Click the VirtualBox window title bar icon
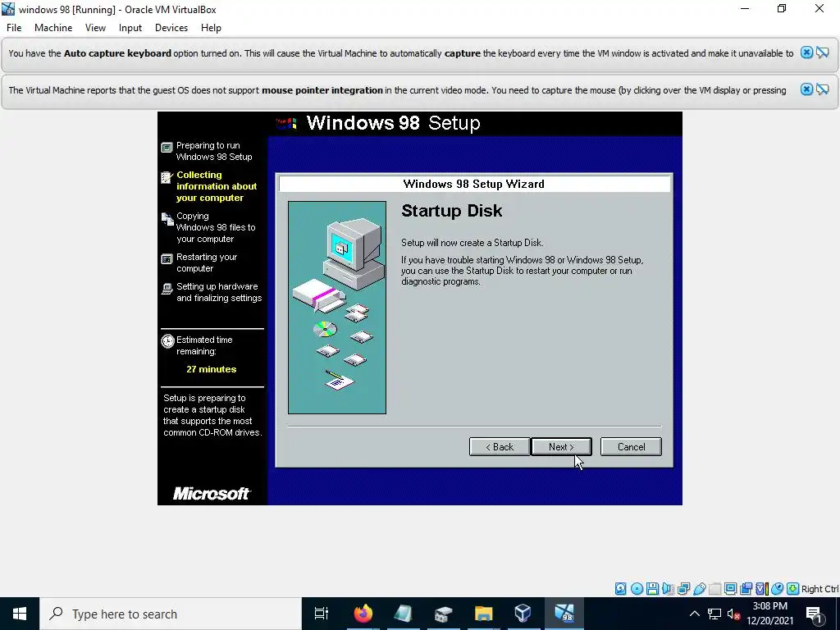 [x=8, y=9]
